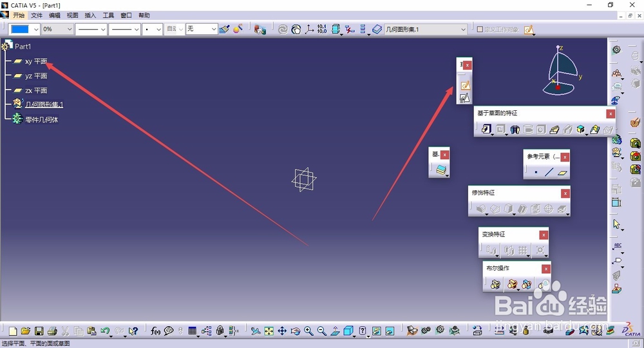Open the 插入 menu
The image size is (644, 348).
point(90,15)
